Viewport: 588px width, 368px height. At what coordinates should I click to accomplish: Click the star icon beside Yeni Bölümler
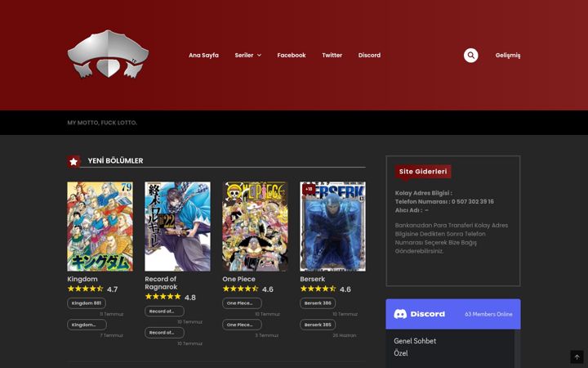[73, 161]
